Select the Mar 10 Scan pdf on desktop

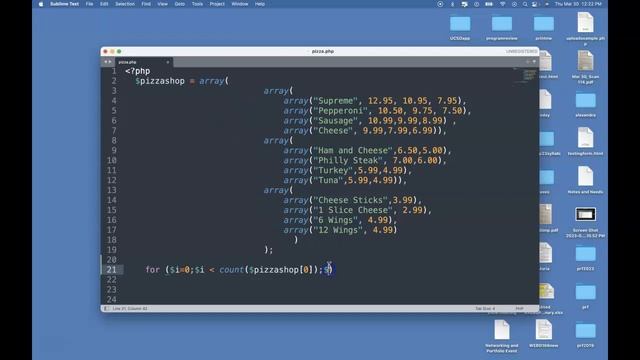click(585, 67)
